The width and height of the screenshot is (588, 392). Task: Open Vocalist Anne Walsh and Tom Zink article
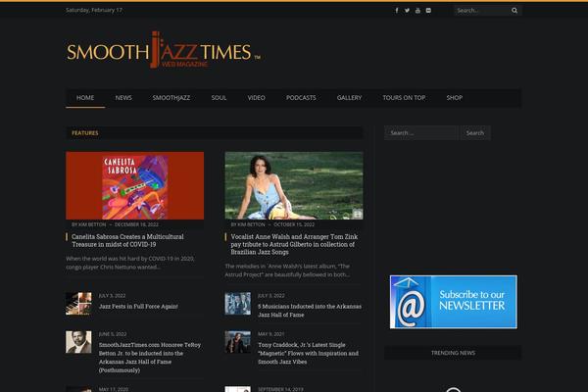coord(294,244)
